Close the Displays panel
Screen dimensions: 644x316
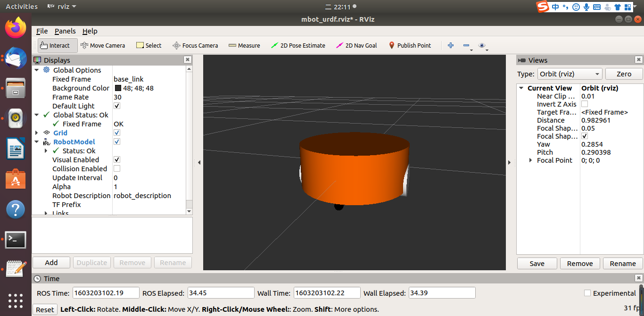(188, 59)
